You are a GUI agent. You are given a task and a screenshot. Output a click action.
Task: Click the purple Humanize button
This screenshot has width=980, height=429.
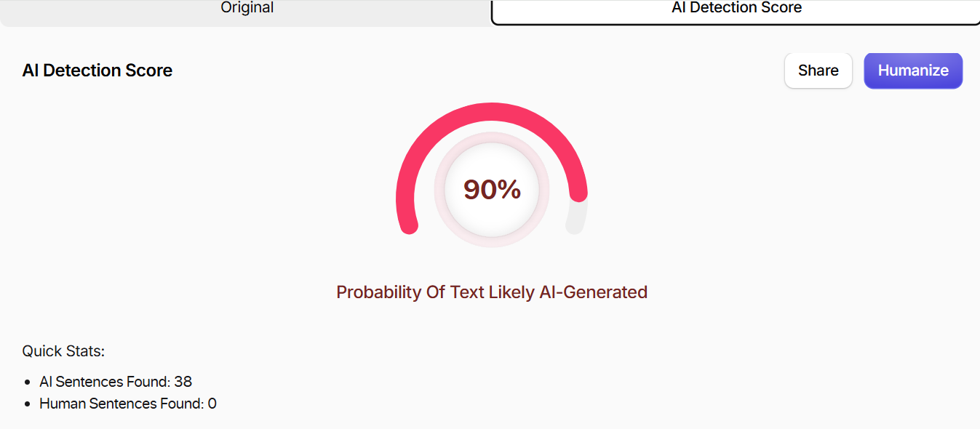[913, 71]
